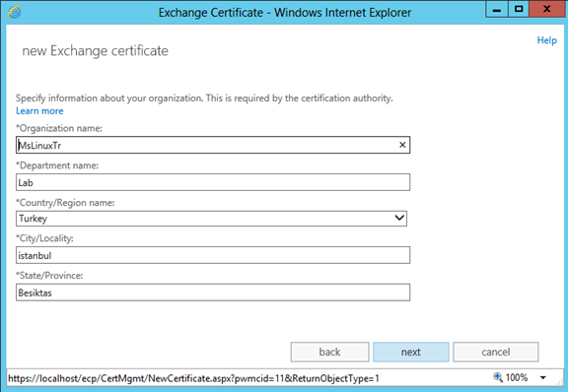
Task: Expand the Country/Region name dropdown arrow
Action: coord(399,218)
